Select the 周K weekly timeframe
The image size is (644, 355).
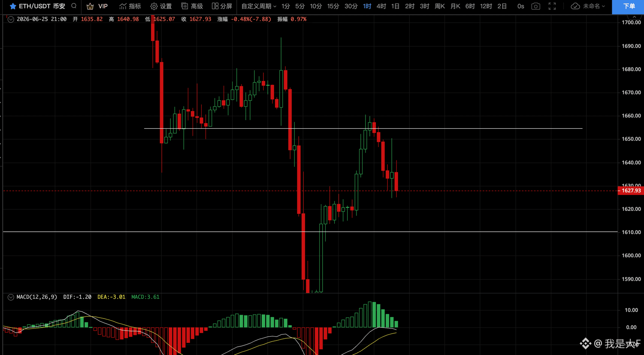[440, 6]
